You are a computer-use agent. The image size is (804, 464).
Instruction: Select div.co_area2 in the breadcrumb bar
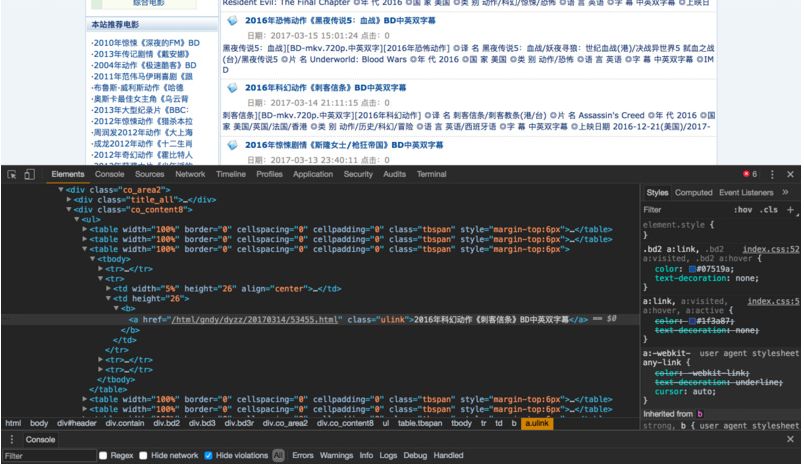(285, 423)
